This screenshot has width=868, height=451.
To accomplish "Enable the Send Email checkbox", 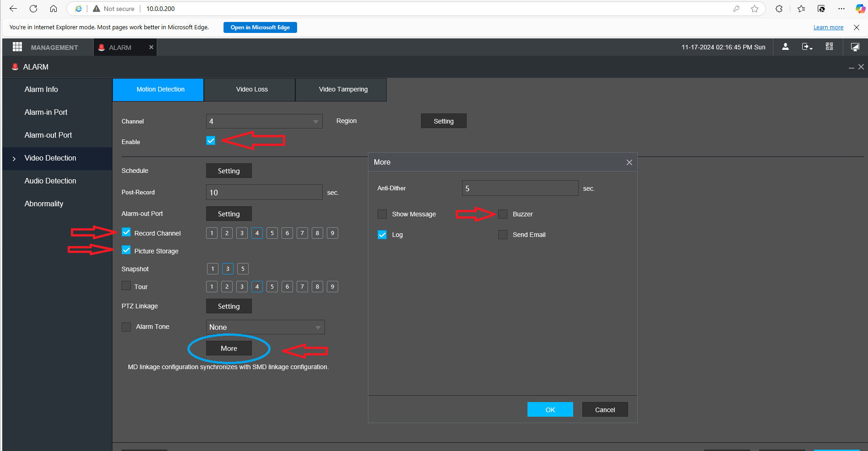I will (503, 235).
